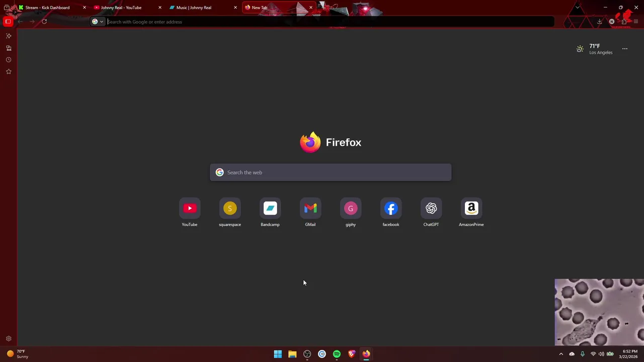Close the Johnny Real - YouTube tab
Image resolution: width=644 pixels, height=362 pixels.
160,8
